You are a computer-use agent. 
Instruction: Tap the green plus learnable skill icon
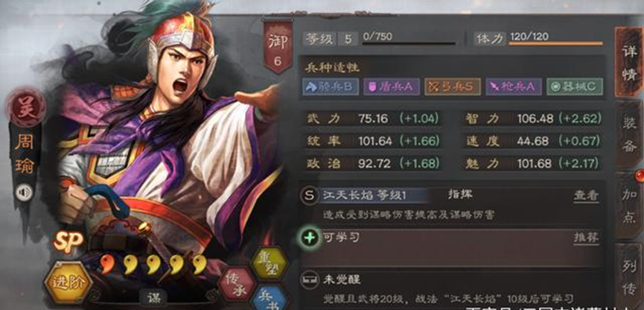310,238
